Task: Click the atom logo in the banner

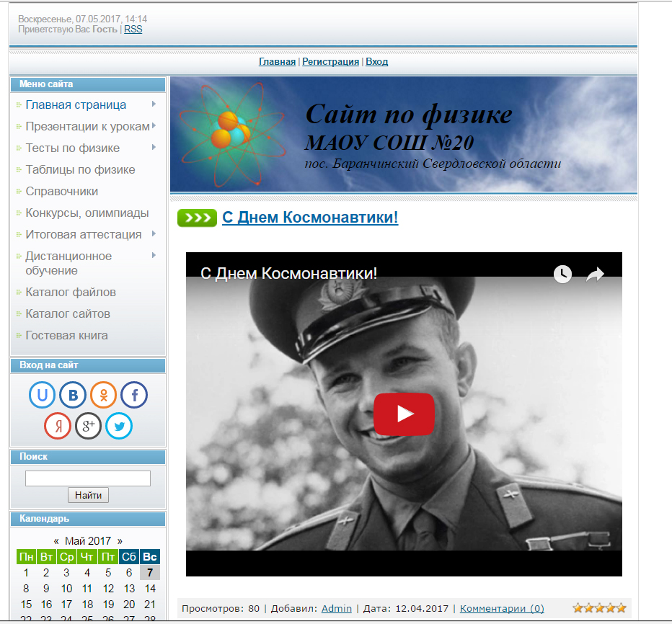Action: click(x=231, y=135)
